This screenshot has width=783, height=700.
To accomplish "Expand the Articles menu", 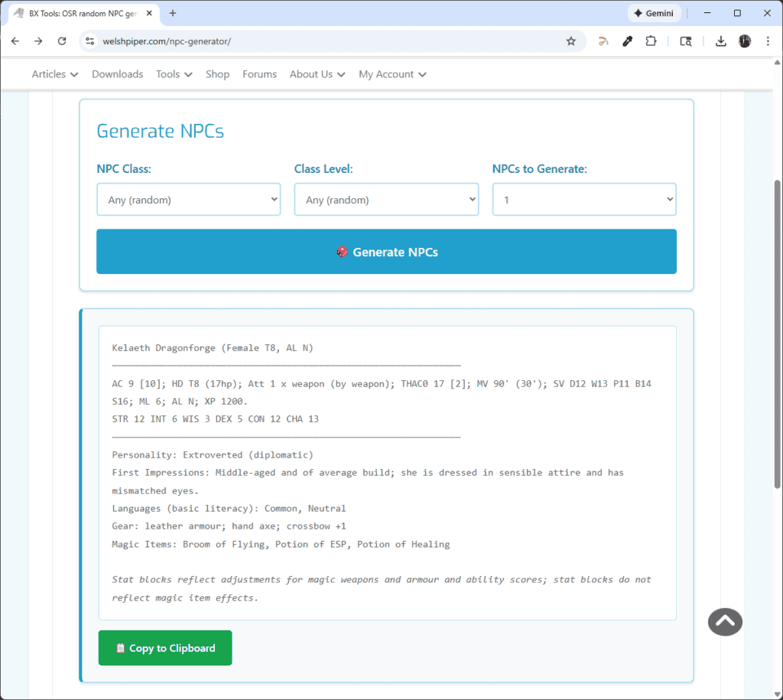I will [55, 74].
